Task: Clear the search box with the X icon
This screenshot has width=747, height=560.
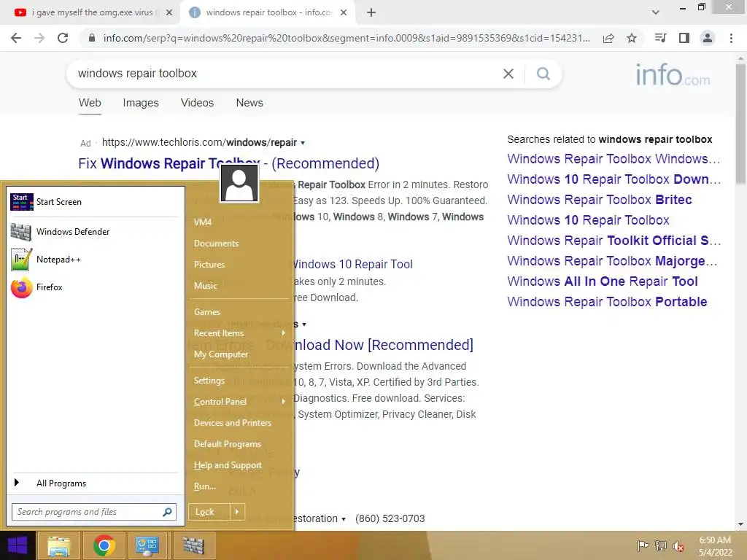Action: (x=508, y=74)
